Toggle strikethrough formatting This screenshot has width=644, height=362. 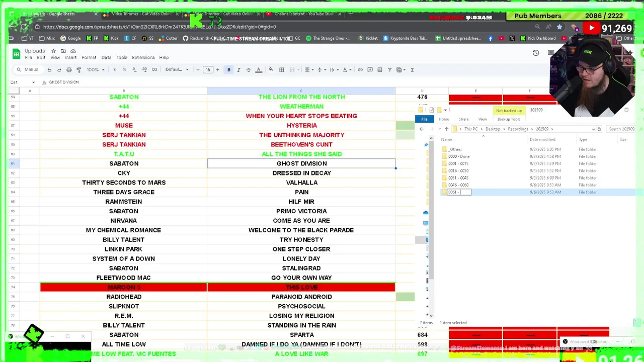pos(249,70)
